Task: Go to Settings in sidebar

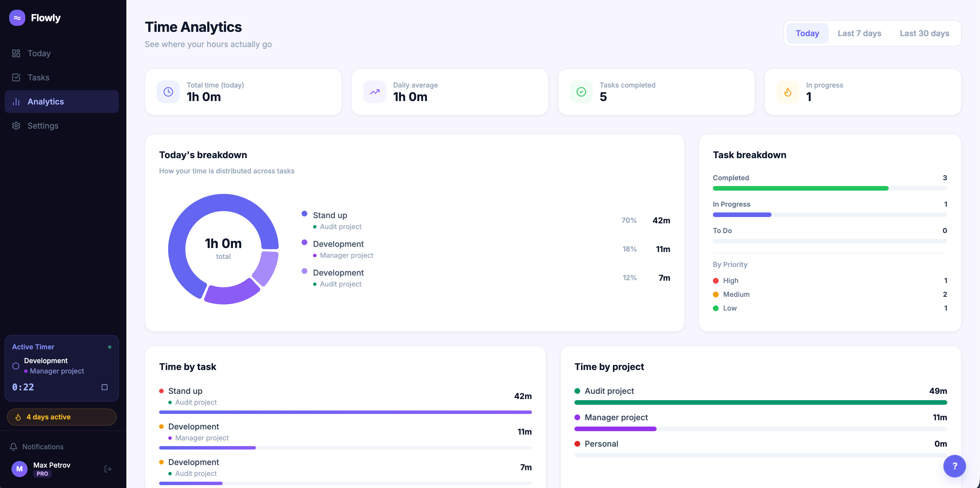Action: (x=43, y=126)
